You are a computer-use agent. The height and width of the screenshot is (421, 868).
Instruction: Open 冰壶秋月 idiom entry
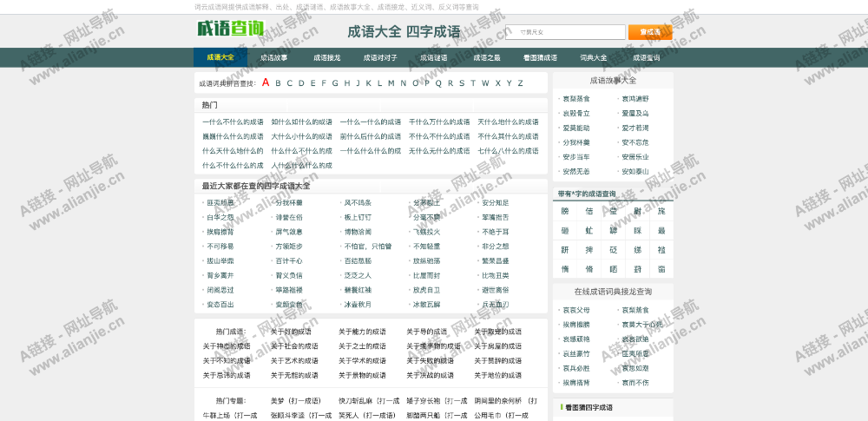358,304
